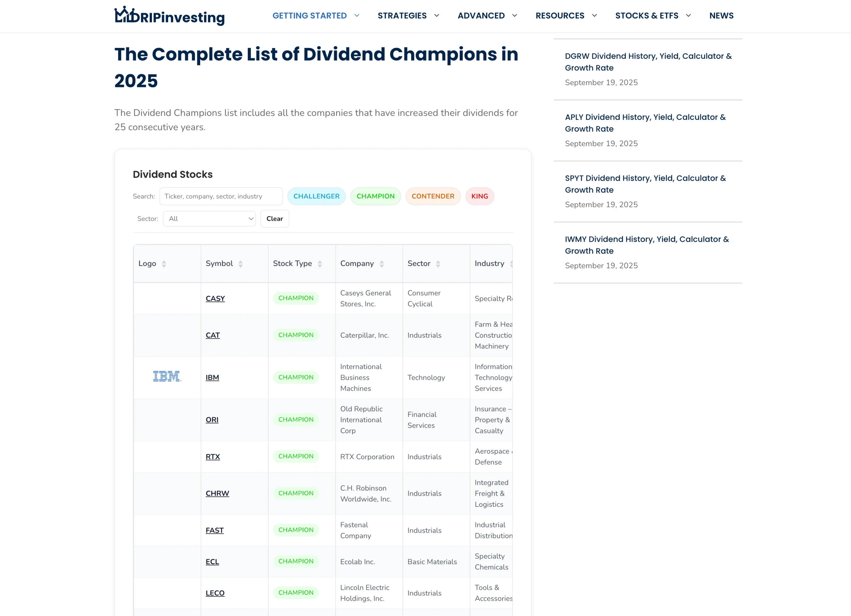
Task: Sort table by Logo column arrows
Action: click(164, 264)
